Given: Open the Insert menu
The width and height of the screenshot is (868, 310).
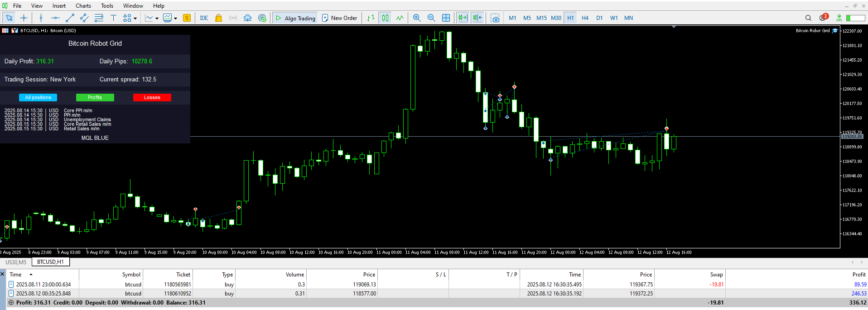Looking at the screenshot, I should pos(59,6).
